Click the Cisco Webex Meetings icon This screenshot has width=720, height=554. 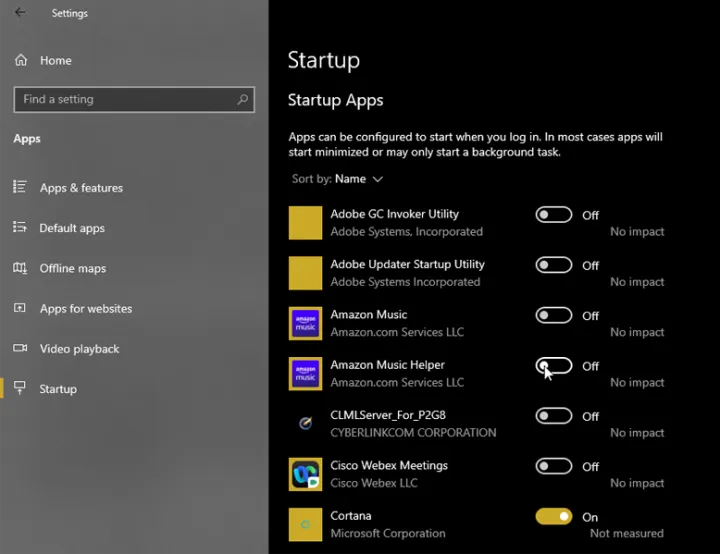tap(305, 474)
